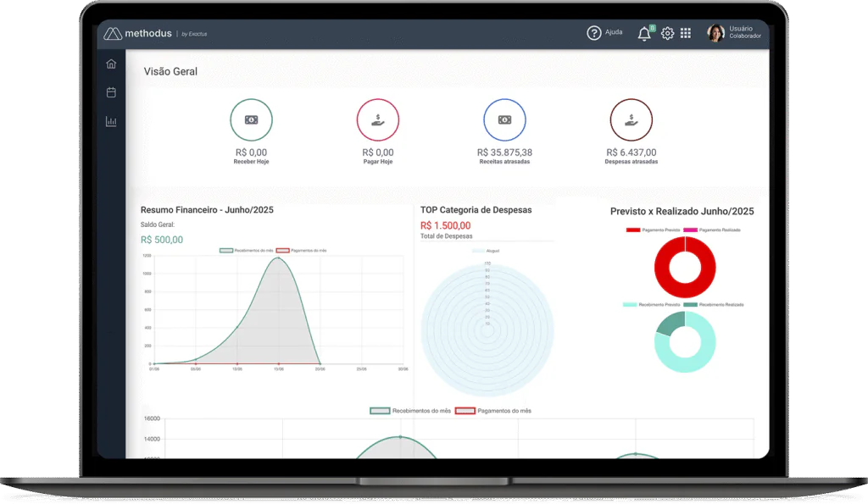This screenshot has height=504, width=868.
Task: Click the R$ 6.437,00 value
Action: pyautogui.click(x=631, y=152)
